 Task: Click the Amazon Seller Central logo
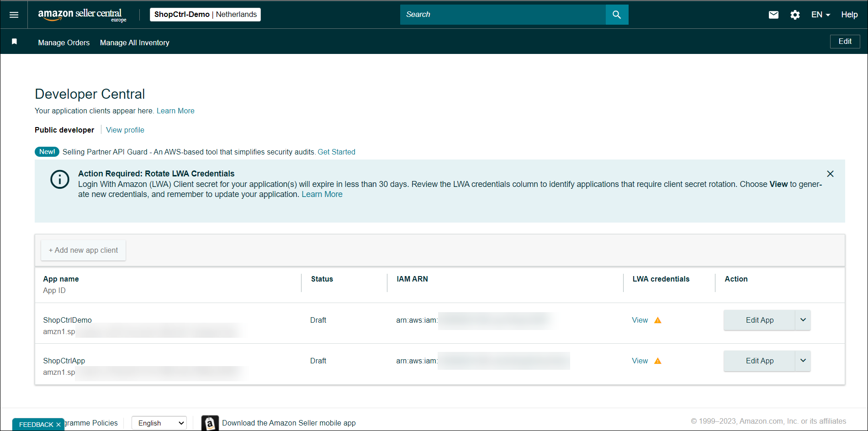tap(82, 15)
